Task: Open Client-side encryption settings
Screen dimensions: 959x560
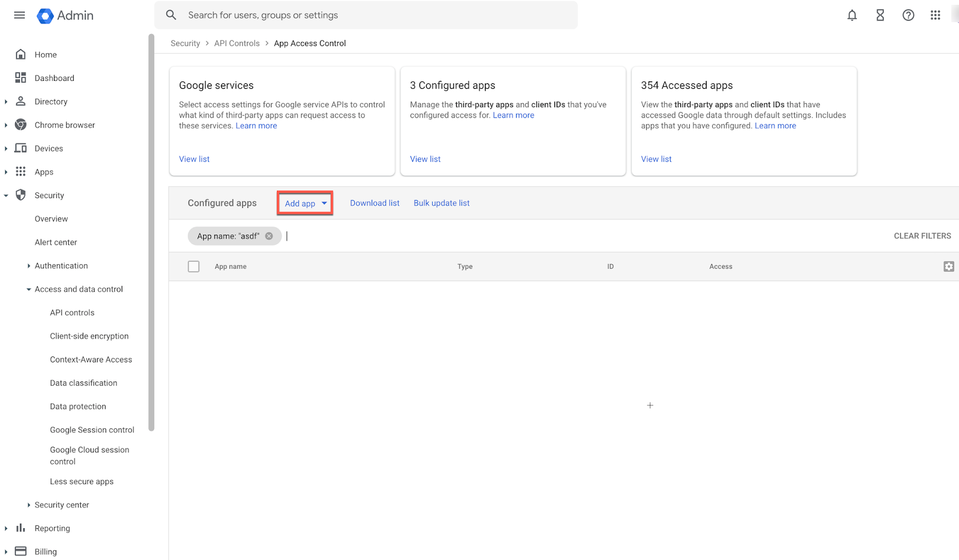Action: pyautogui.click(x=89, y=336)
